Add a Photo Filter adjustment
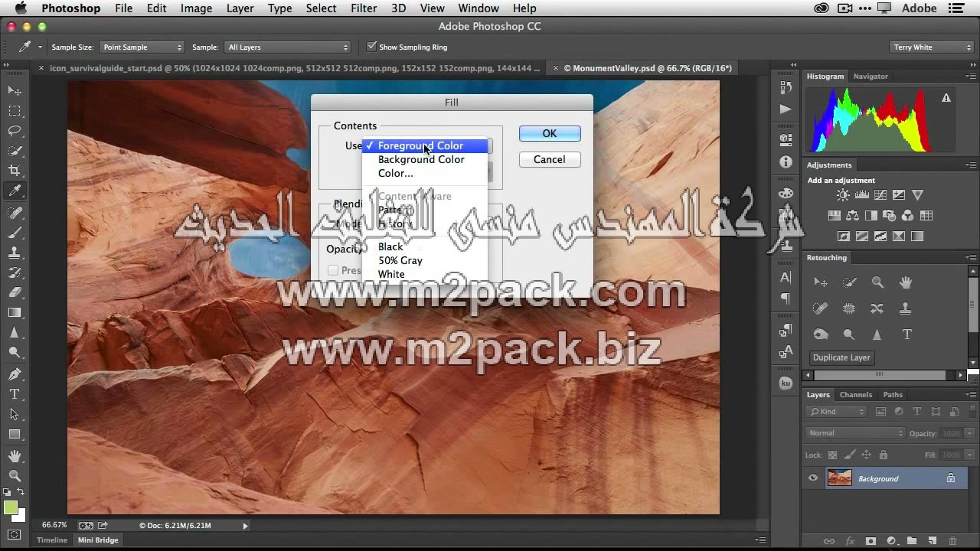 (889, 216)
